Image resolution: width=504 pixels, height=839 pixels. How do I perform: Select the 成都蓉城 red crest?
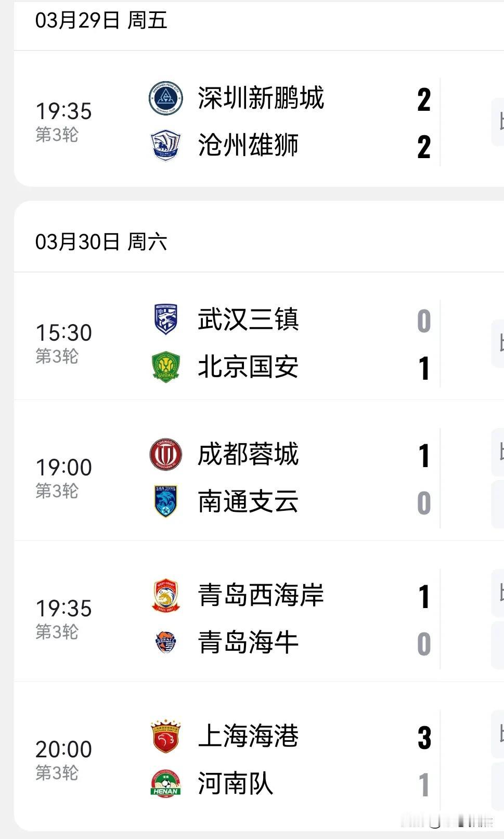[165, 455]
